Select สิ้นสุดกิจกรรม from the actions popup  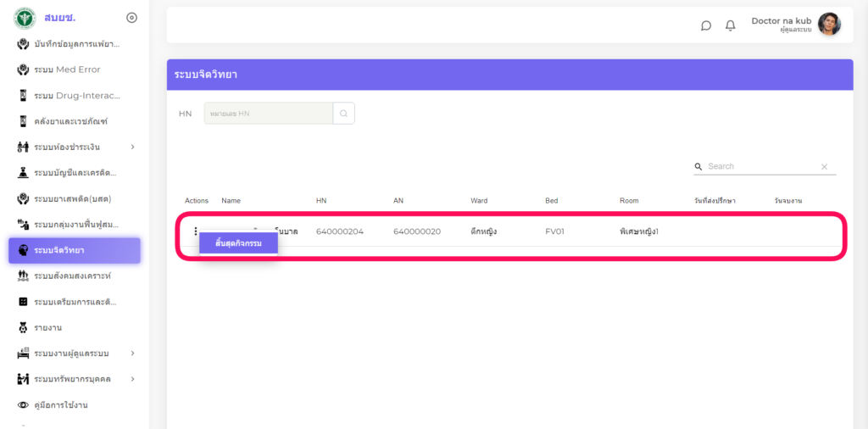tap(238, 244)
